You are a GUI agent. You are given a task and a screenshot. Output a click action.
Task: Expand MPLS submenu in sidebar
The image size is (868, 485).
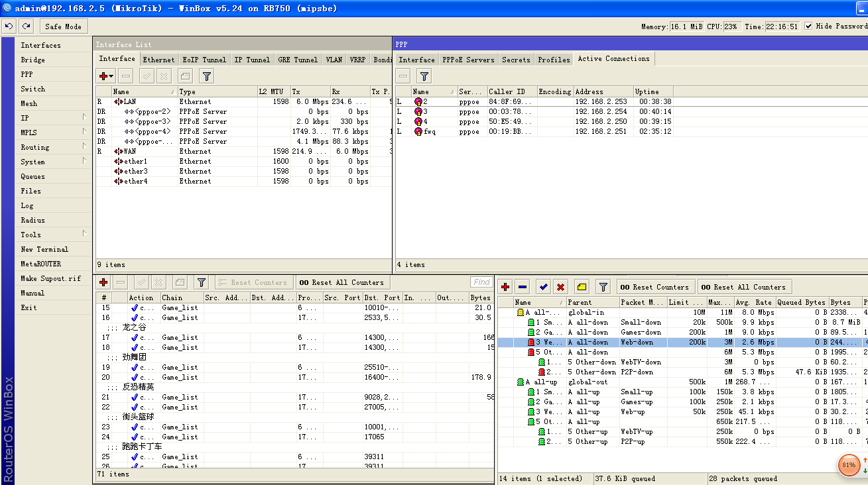coord(84,132)
